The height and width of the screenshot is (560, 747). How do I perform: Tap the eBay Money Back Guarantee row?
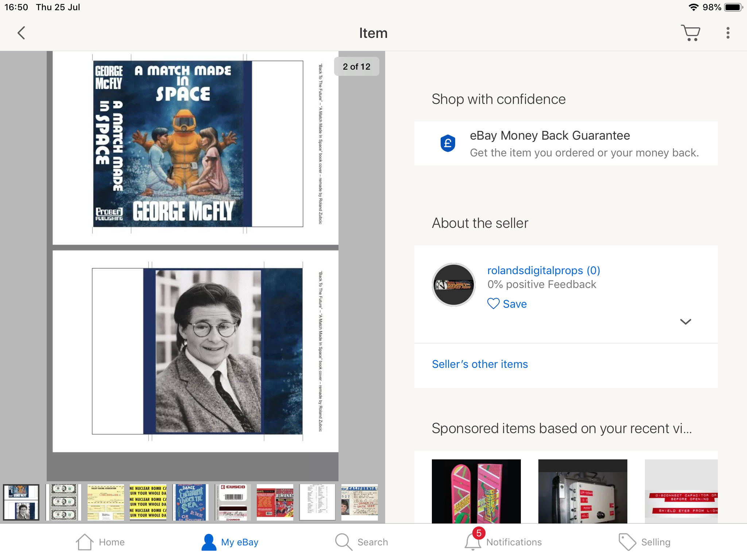(566, 143)
